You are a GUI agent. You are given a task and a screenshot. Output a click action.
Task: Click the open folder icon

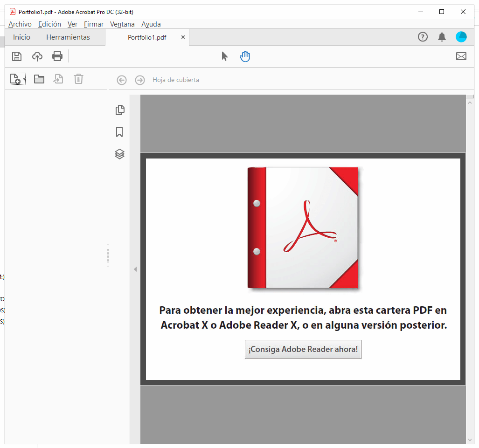[x=39, y=79]
